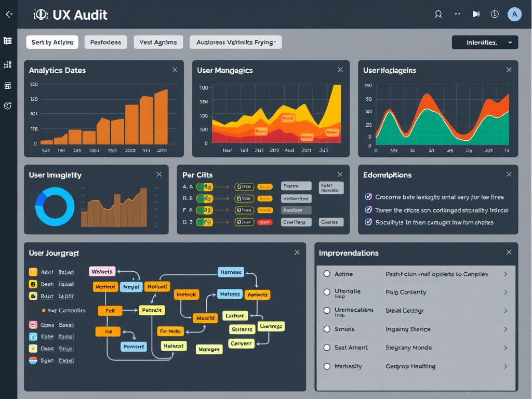Image resolution: width=532 pixels, height=399 pixels.
Task: Open the three-dot more options icon
Action: pos(458,15)
